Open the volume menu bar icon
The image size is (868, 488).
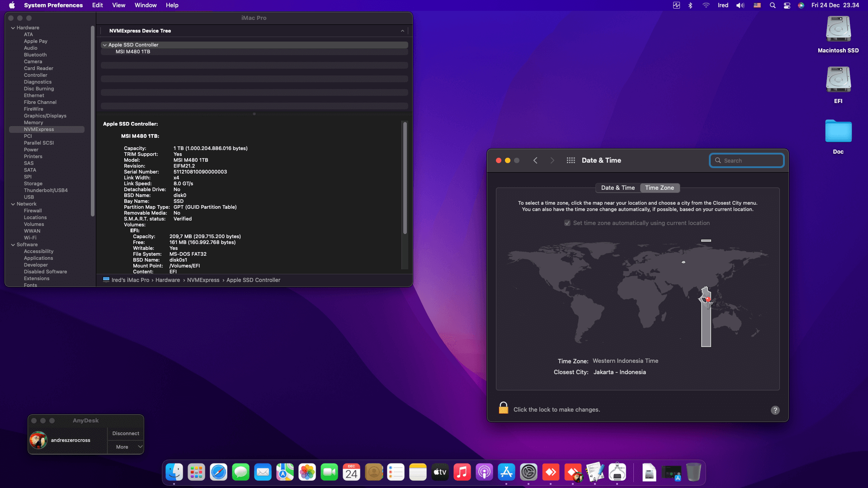[x=740, y=5]
